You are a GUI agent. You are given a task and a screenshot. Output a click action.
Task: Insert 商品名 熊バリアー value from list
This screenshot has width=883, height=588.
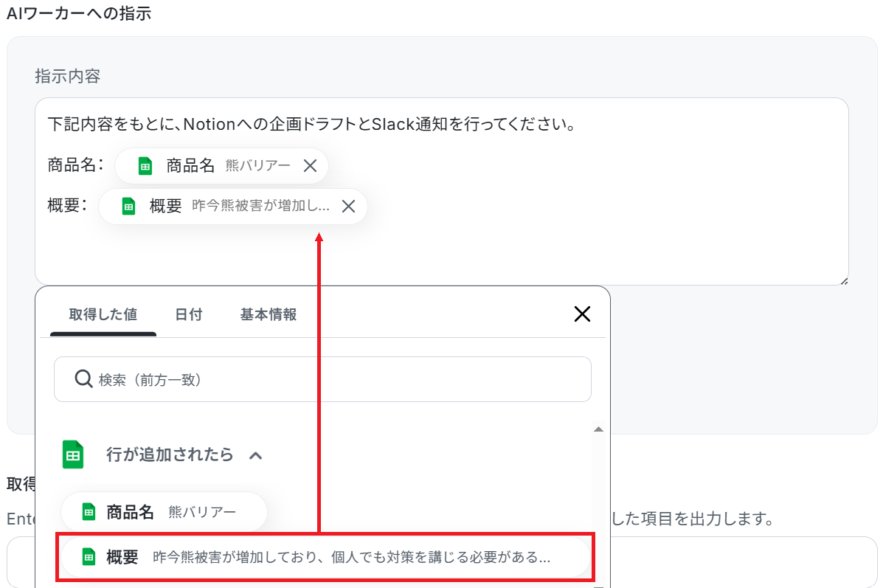pyautogui.click(x=164, y=511)
